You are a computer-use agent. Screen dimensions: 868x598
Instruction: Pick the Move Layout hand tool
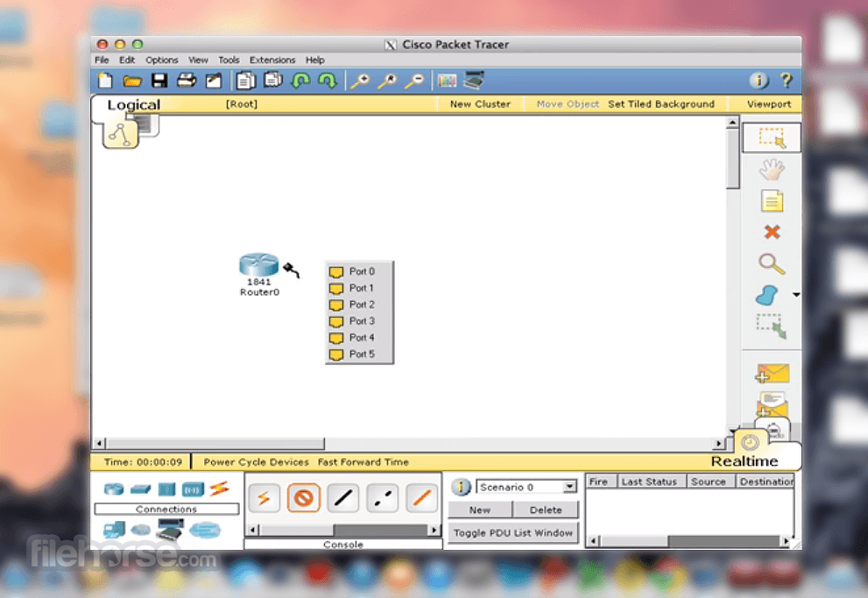pyautogui.click(x=772, y=170)
